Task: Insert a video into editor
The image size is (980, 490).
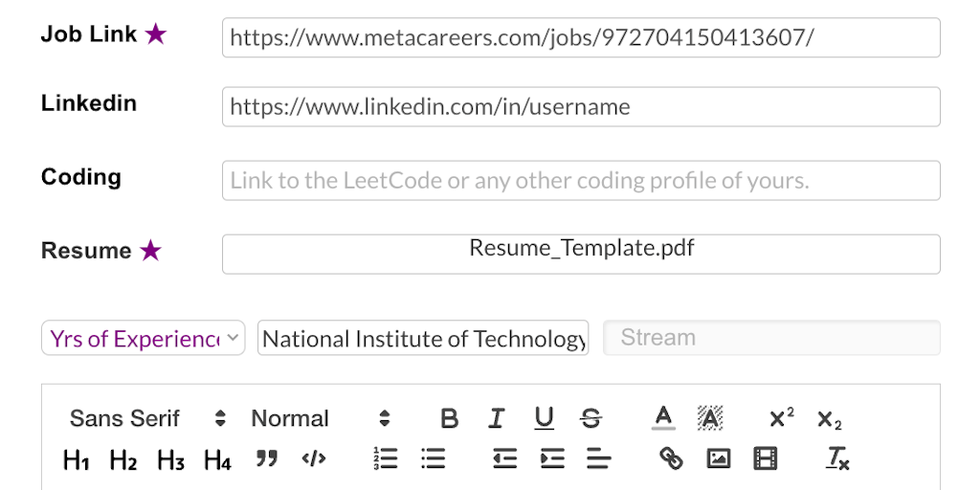Action: pyautogui.click(x=766, y=459)
